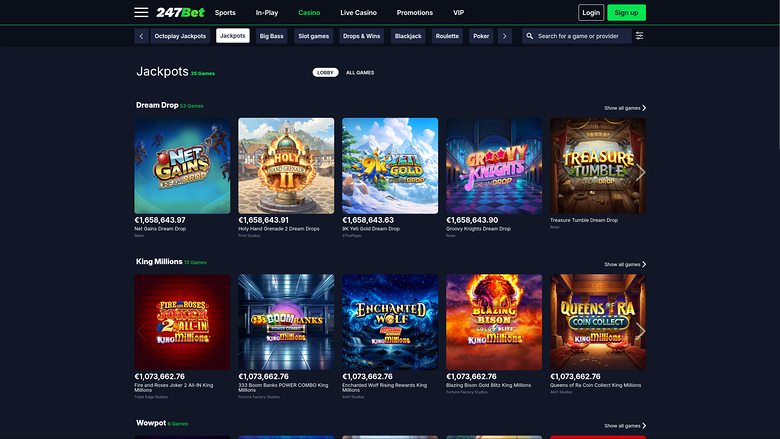Select the Octoplay Jackpots category

tap(180, 36)
